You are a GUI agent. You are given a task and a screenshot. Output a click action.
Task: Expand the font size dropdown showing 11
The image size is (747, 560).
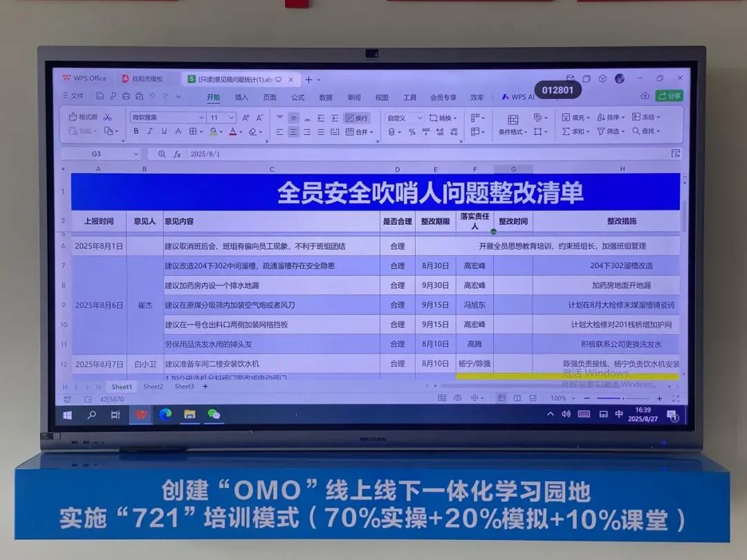point(231,118)
